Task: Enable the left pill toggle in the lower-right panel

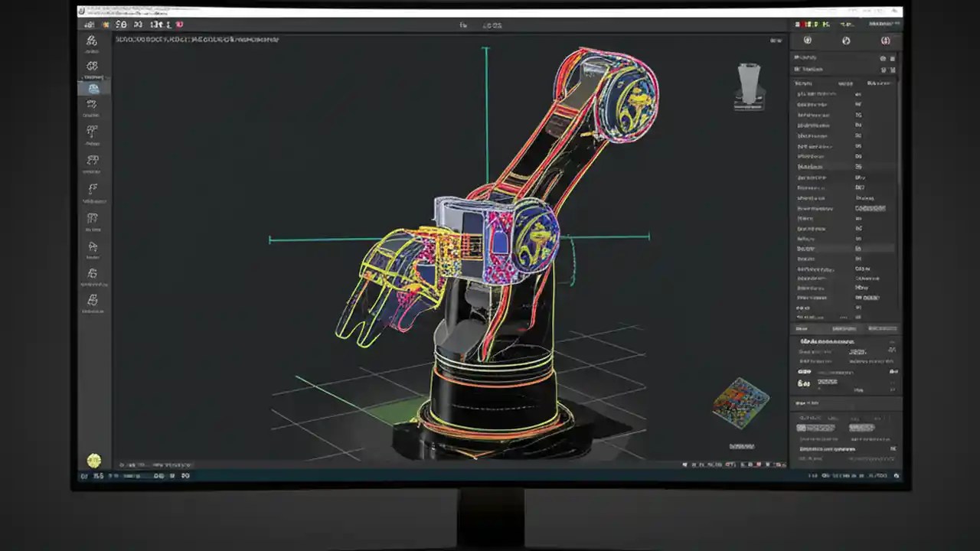Action: click(816, 428)
